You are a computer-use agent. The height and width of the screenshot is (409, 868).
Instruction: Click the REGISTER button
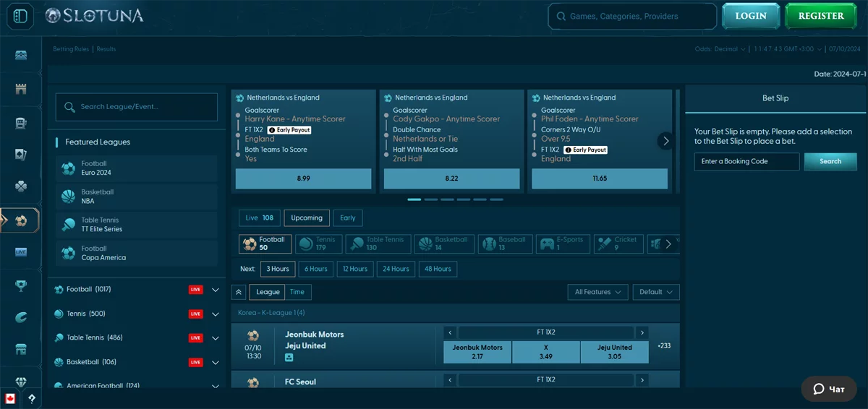[820, 16]
